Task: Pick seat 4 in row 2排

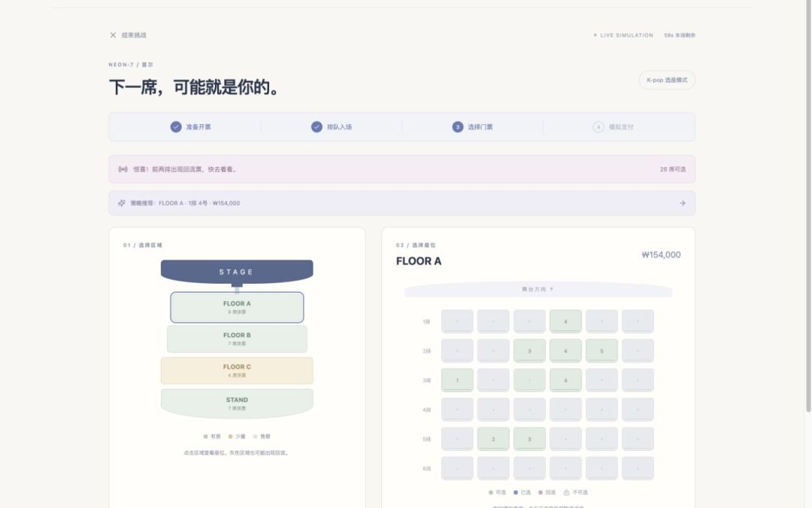Action: [x=565, y=351]
